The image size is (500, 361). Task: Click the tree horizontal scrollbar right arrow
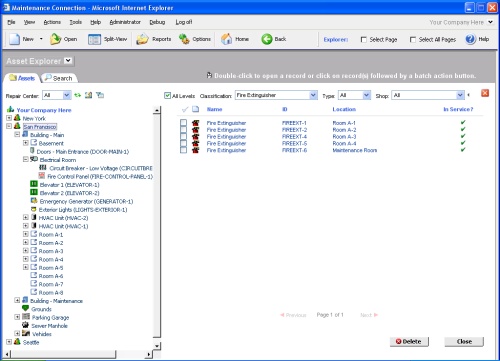pyautogui.click(x=149, y=354)
